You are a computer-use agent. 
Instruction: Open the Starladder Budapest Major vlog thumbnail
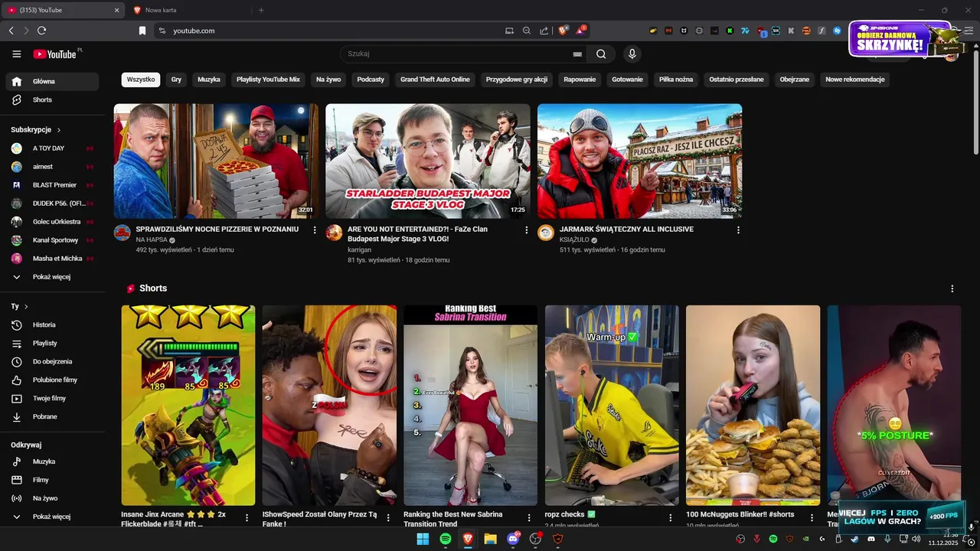click(x=427, y=161)
